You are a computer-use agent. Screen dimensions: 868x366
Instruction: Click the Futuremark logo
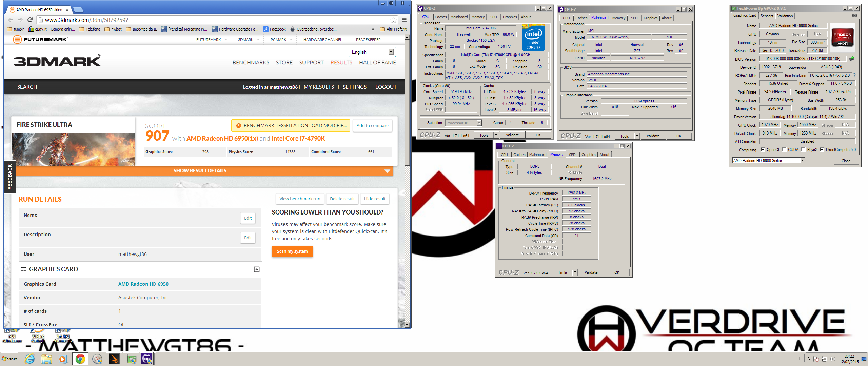(40, 39)
